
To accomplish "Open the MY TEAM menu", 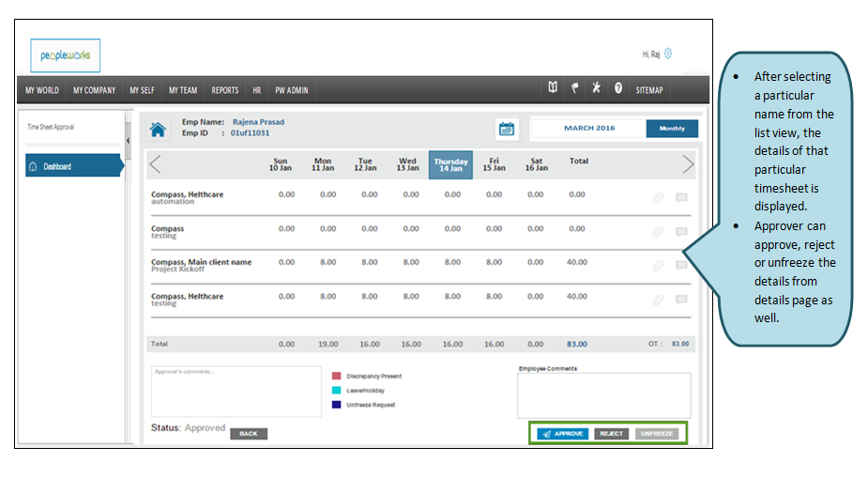I will click(183, 90).
